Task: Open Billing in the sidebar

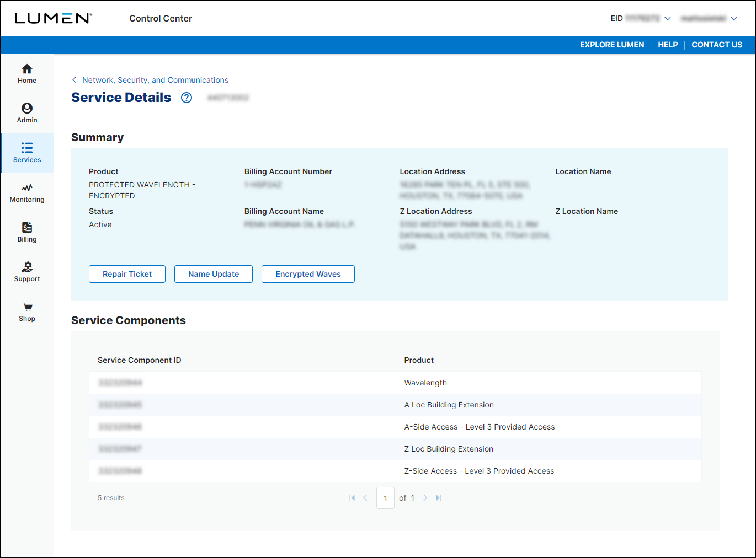Action: [27, 233]
